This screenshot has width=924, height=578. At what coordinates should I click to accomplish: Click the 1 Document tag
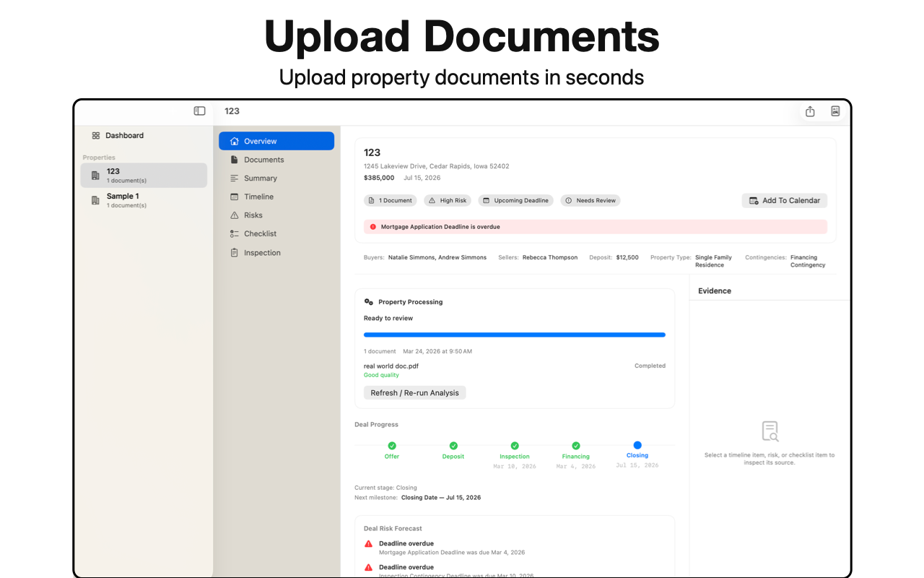(x=391, y=200)
